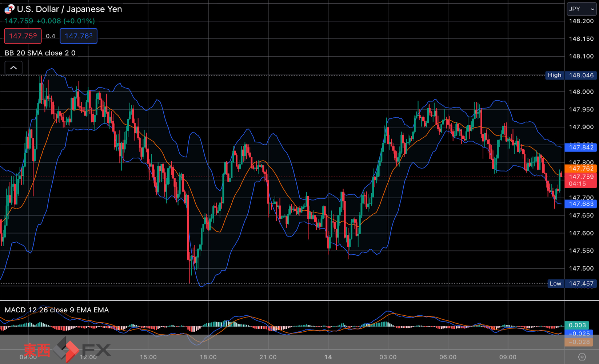Click the blue buy price 147.763 button
Image resolution: width=599 pixels, height=364 pixels.
coord(79,36)
